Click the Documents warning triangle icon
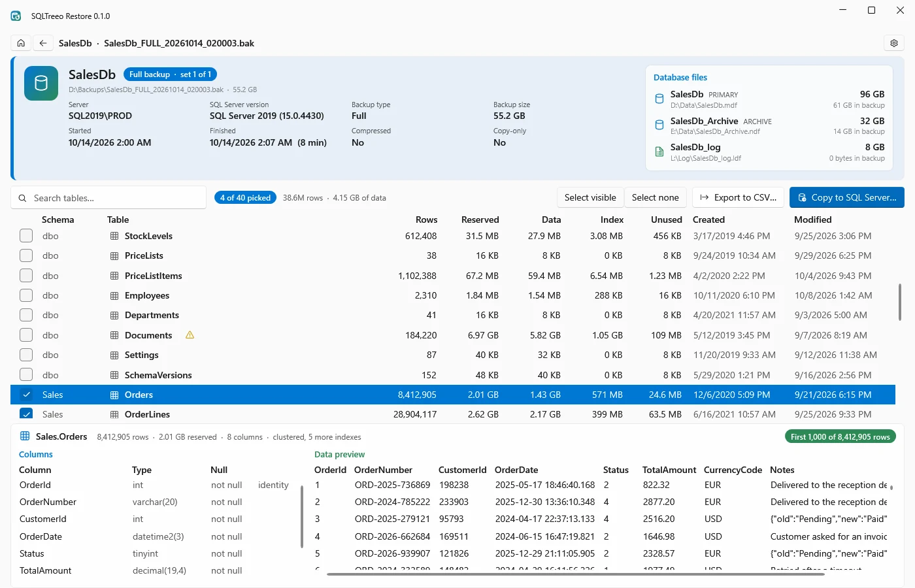This screenshot has width=915, height=588. coord(190,335)
